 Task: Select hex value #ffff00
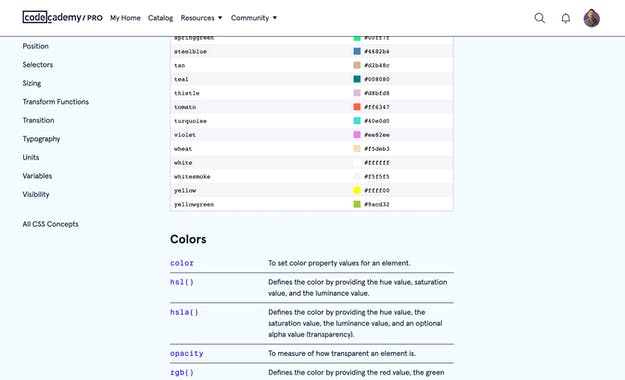377,191
